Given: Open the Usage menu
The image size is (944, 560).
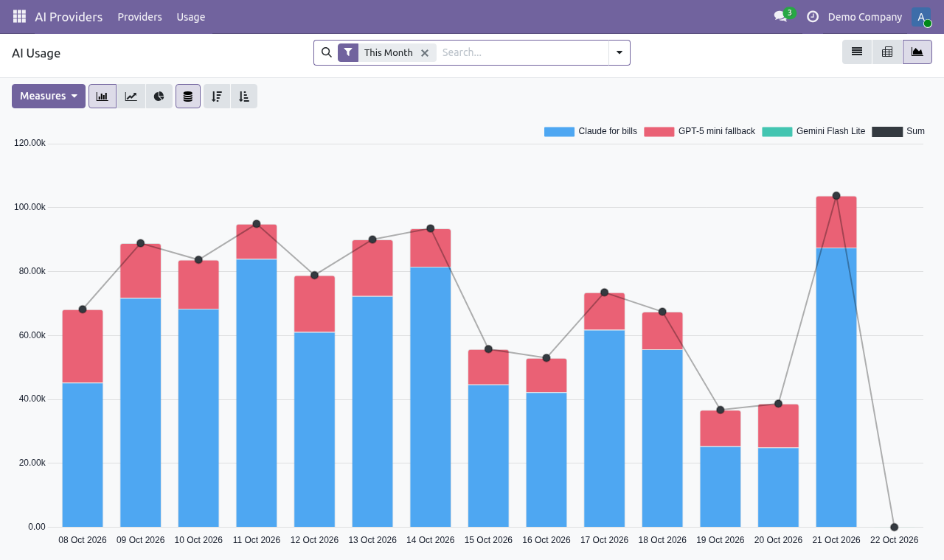Looking at the screenshot, I should point(191,17).
